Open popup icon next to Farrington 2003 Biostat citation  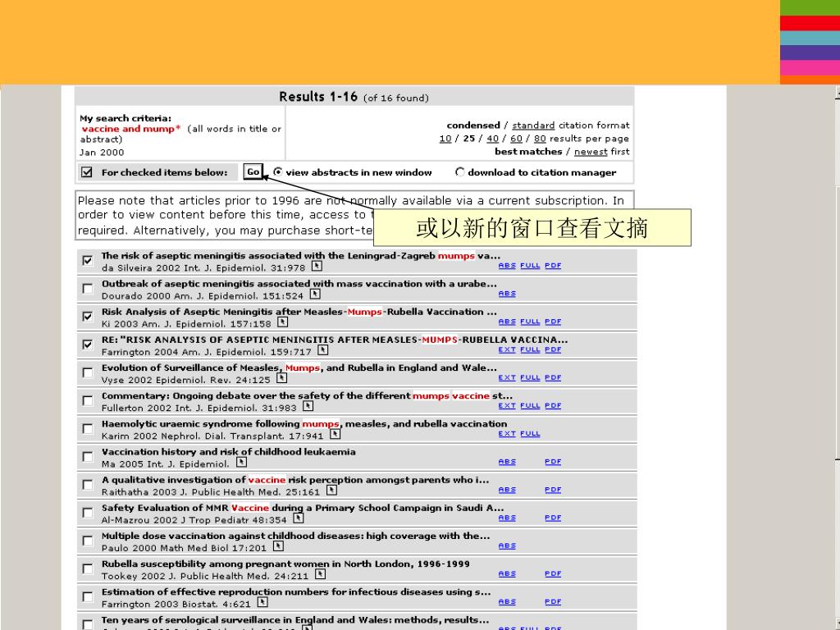click(262, 602)
